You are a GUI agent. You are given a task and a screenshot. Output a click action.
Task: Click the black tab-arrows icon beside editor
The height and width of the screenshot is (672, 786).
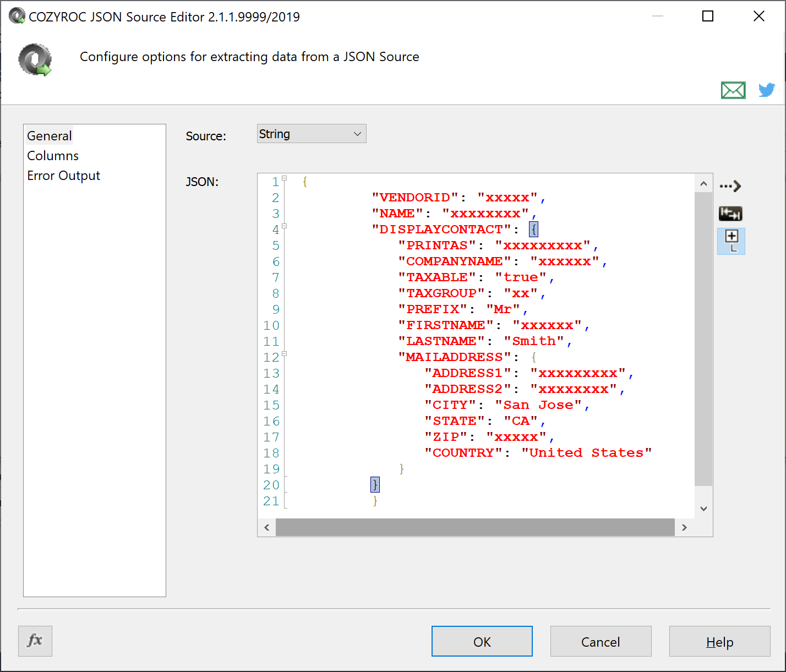click(x=730, y=213)
